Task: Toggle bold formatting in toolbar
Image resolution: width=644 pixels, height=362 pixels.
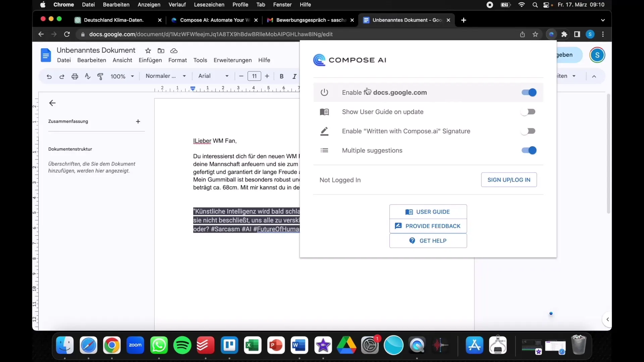Action: pos(282,76)
